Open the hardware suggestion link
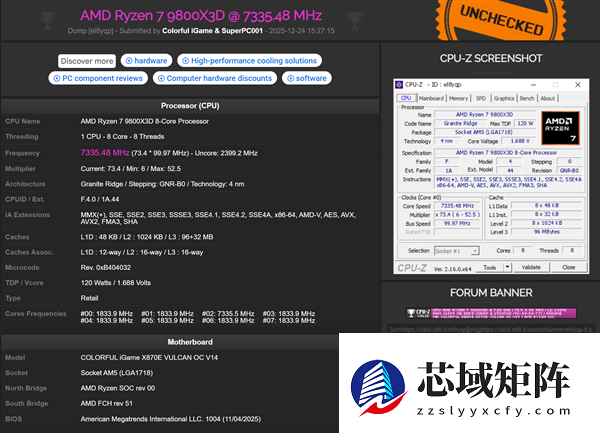 [x=147, y=60]
